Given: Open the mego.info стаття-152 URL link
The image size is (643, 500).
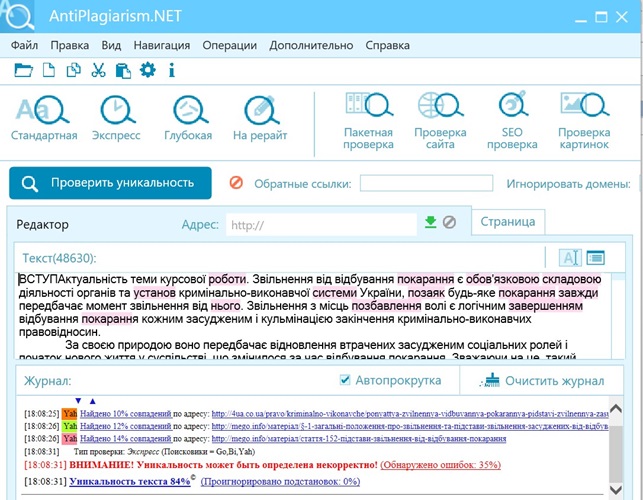Looking at the screenshot, I should (359, 438).
